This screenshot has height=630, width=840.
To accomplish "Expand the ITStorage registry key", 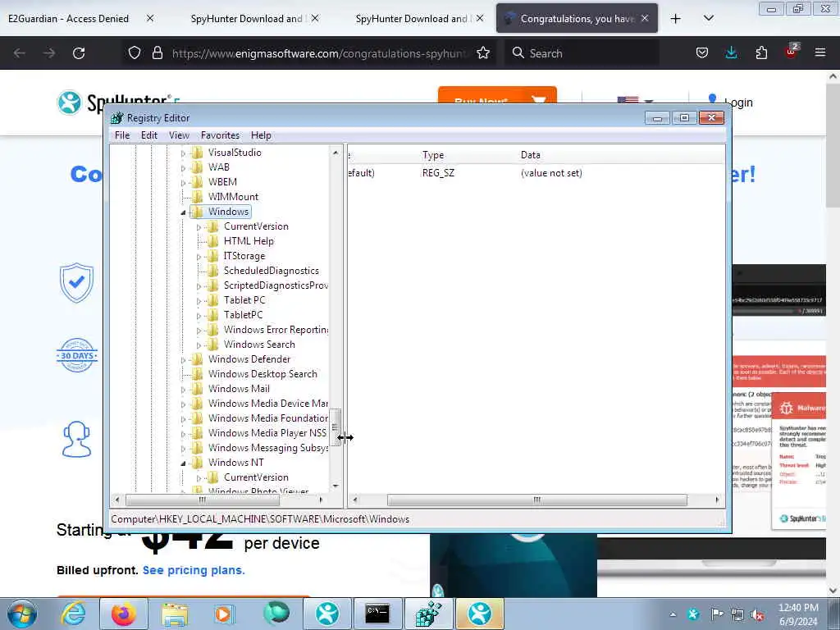I will click(x=199, y=257).
